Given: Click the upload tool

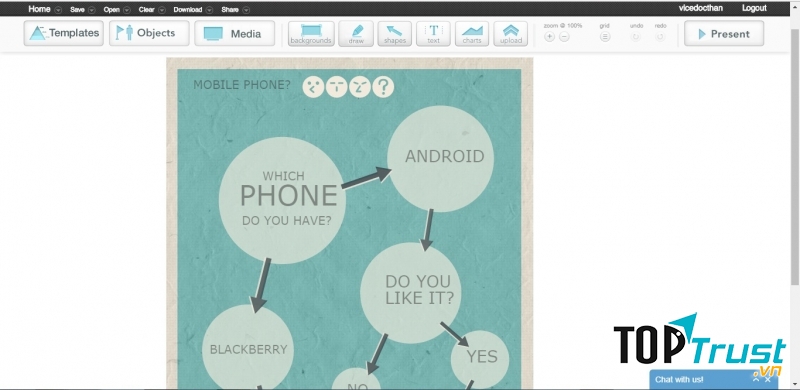Looking at the screenshot, I should click(x=511, y=34).
